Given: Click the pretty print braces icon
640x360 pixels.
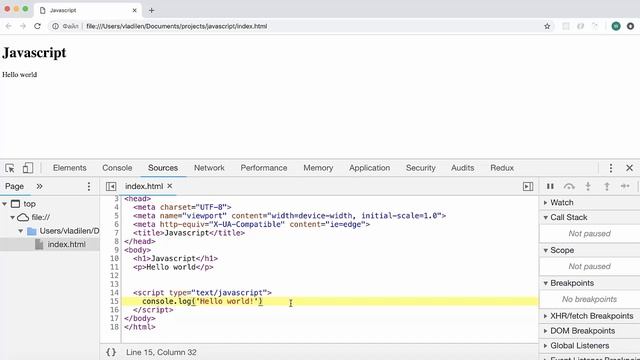Looking at the screenshot, I should [111, 352].
